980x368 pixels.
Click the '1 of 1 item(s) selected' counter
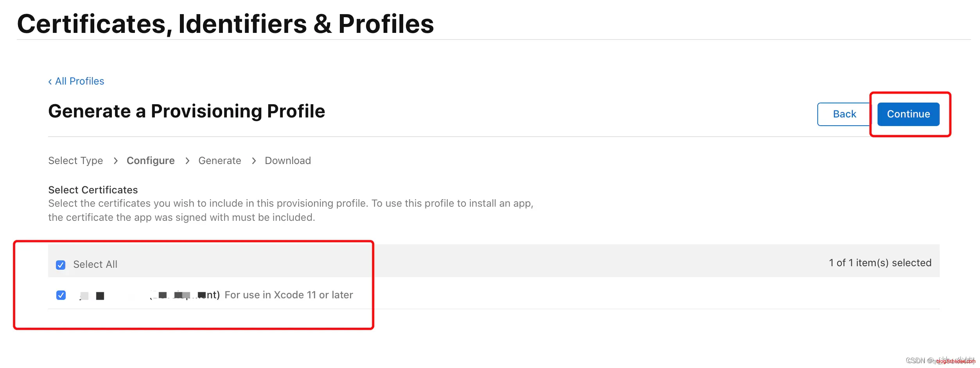880,263
